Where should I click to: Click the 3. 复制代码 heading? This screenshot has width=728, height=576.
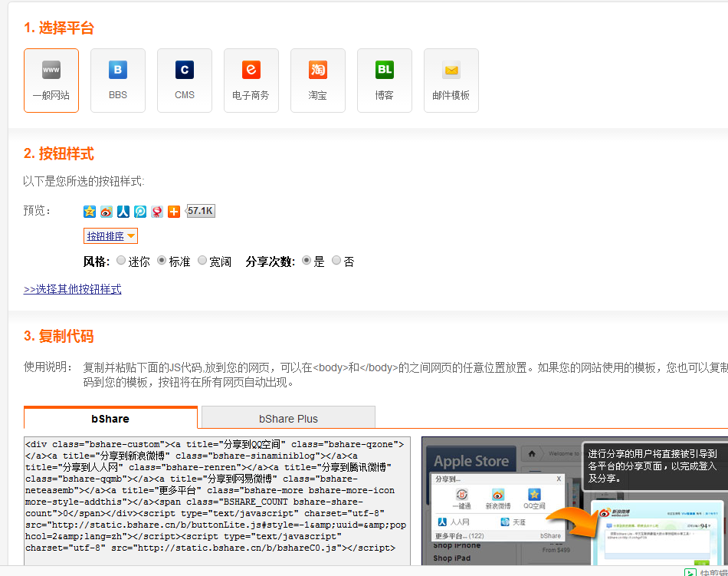tap(59, 336)
